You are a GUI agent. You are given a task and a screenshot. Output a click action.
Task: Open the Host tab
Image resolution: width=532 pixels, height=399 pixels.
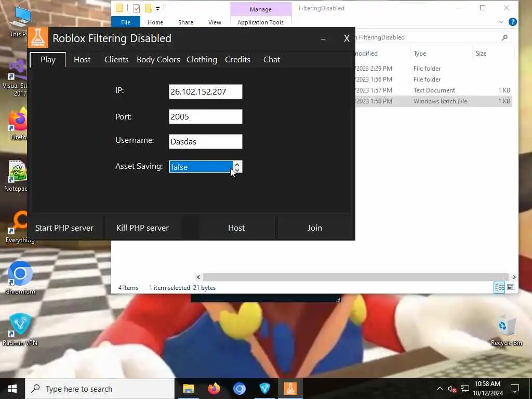point(82,60)
